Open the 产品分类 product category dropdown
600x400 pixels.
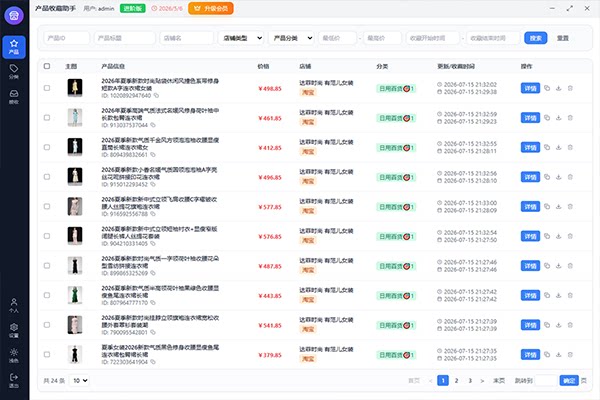292,38
